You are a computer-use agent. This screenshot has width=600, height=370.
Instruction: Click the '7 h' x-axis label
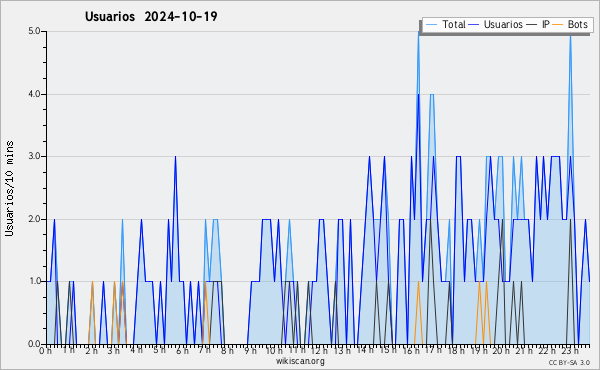[205, 350]
